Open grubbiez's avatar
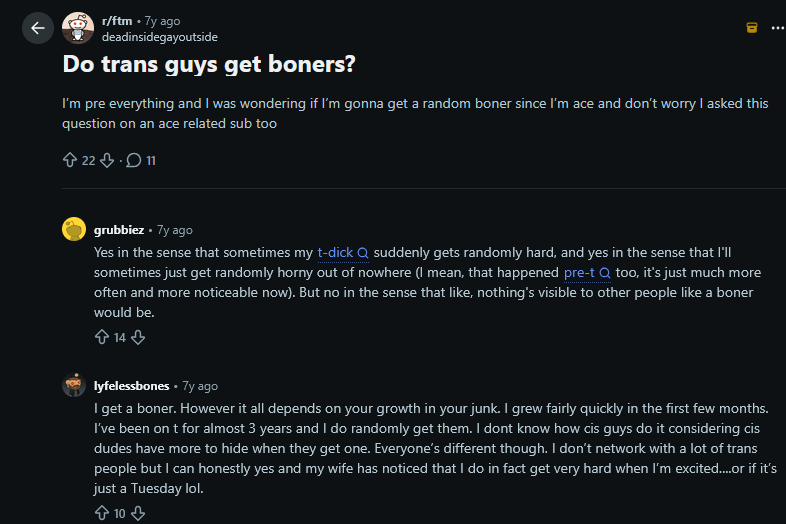Viewport: 786px width, 524px height. click(x=74, y=229)
